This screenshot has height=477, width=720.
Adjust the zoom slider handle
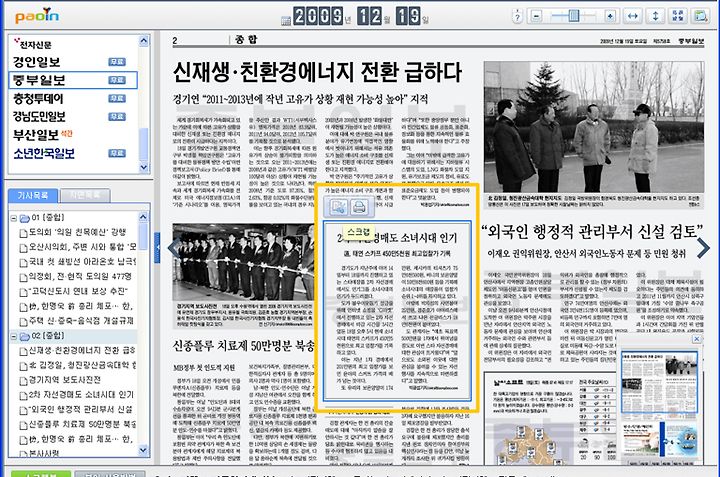[x=574, y=16]
